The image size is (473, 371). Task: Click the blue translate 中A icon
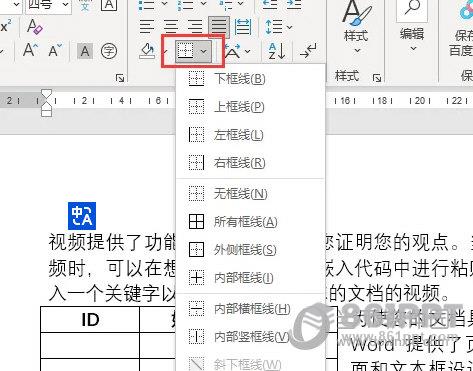(82, 216)
